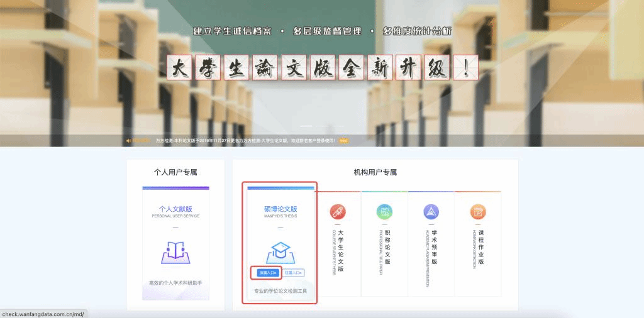Click the open book icon in 个人文献版
The width and height of the screenshot is (644, 318).
coord(175,252)
